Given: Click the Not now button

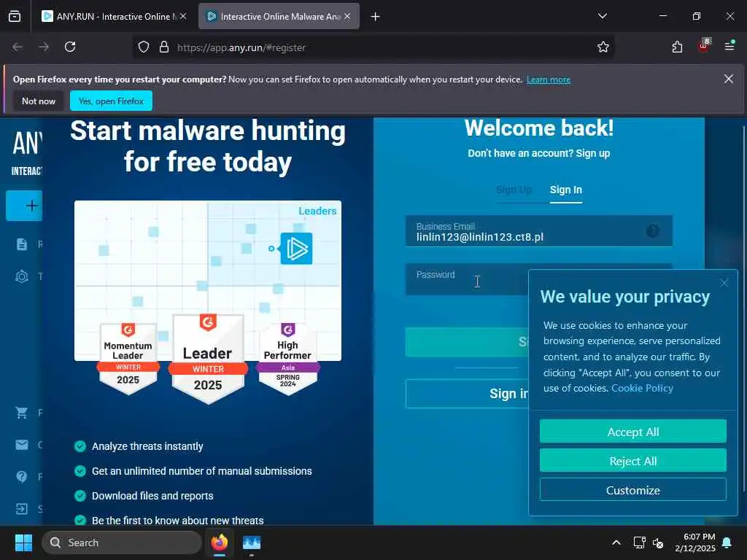Looking at the screenshot, I should point(39,101).
